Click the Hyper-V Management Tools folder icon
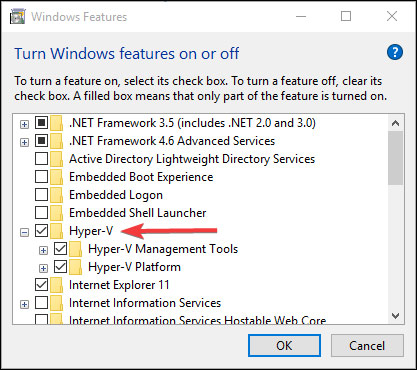Viewport: 417px width, 370px height. (76, 249)
